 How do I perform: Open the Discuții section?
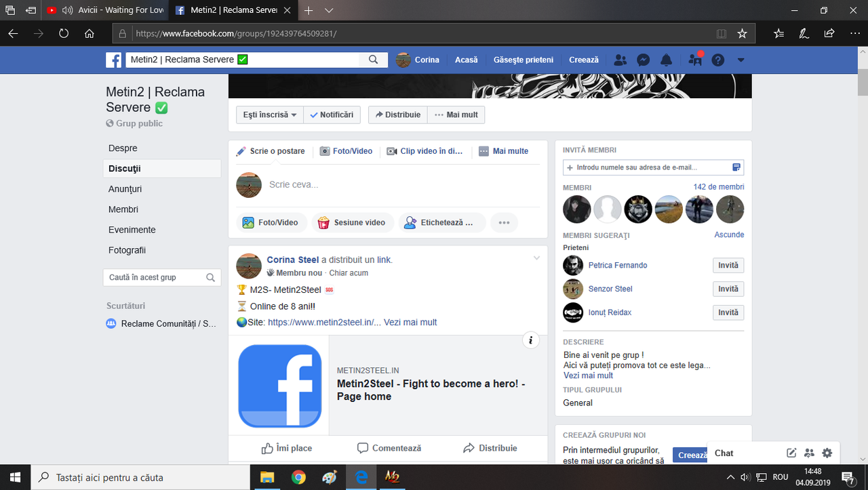pyautogui.click(x=162, y=168)
